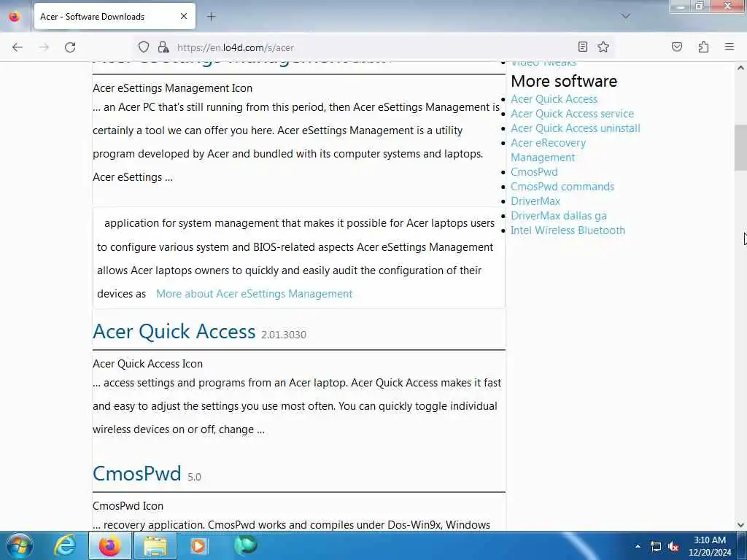Viewport: 747px width, 560px height.
Task: Select the Acer - Software Downloads tab
Action: (x=115, y=17)
